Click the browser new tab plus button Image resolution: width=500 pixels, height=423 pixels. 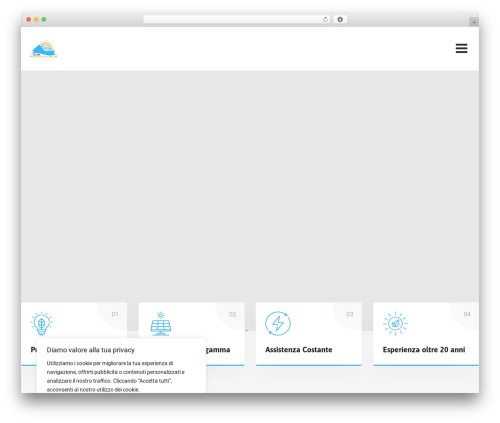474,22
